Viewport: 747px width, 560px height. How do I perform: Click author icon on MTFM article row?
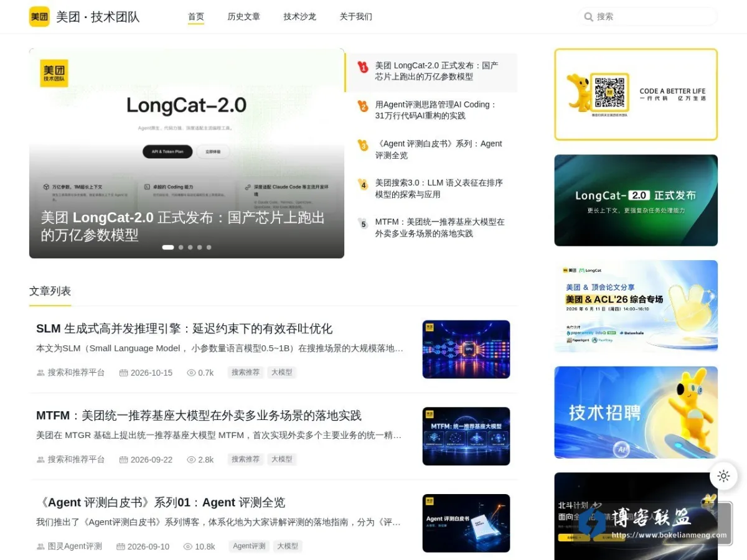(x=40, y=460)
